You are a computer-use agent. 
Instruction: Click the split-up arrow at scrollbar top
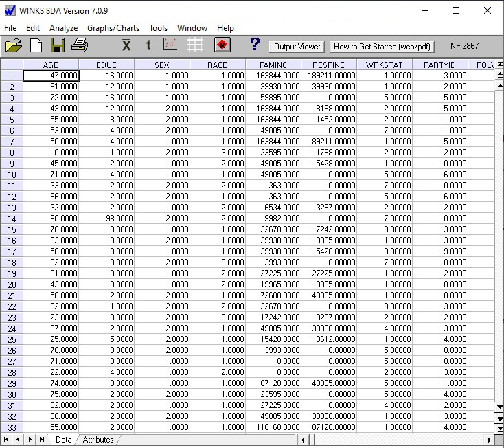499,65
